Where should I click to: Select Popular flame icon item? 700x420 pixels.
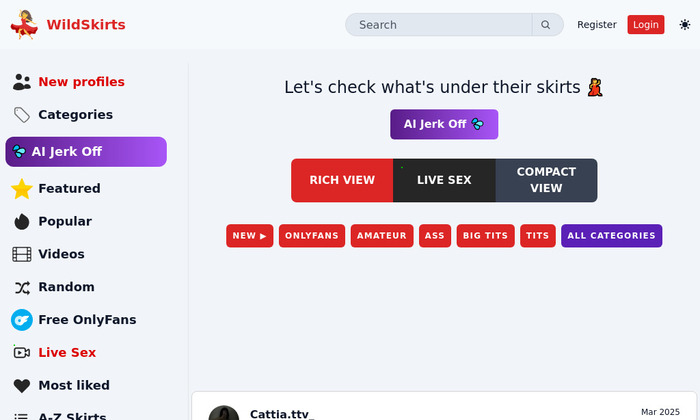click(x=21, y=221)
